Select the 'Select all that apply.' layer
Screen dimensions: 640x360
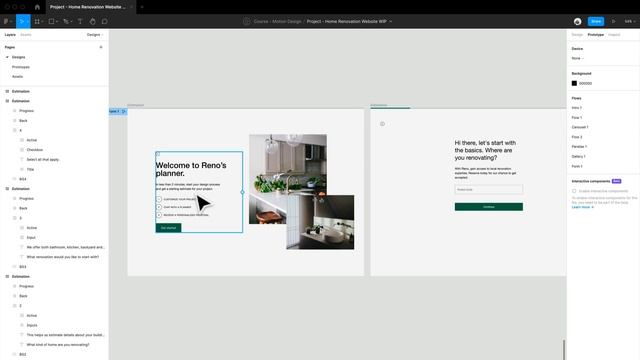click(x=43, y=160)
